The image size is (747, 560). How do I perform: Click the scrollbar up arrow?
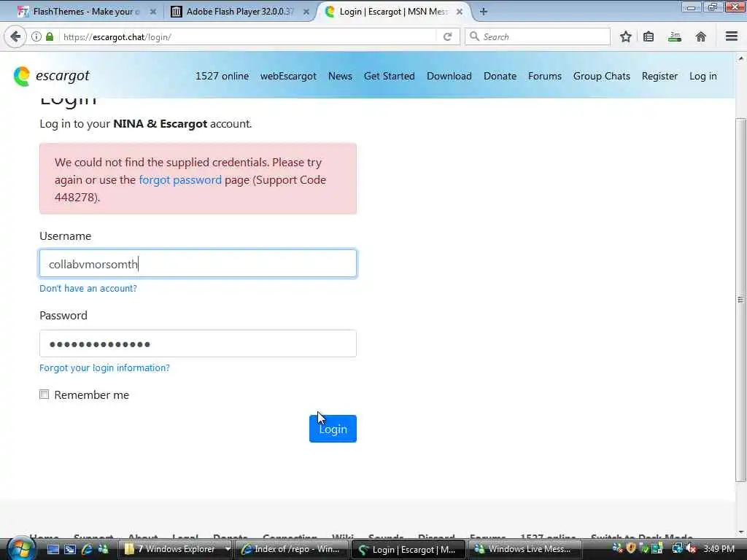(x=740, y=59)
